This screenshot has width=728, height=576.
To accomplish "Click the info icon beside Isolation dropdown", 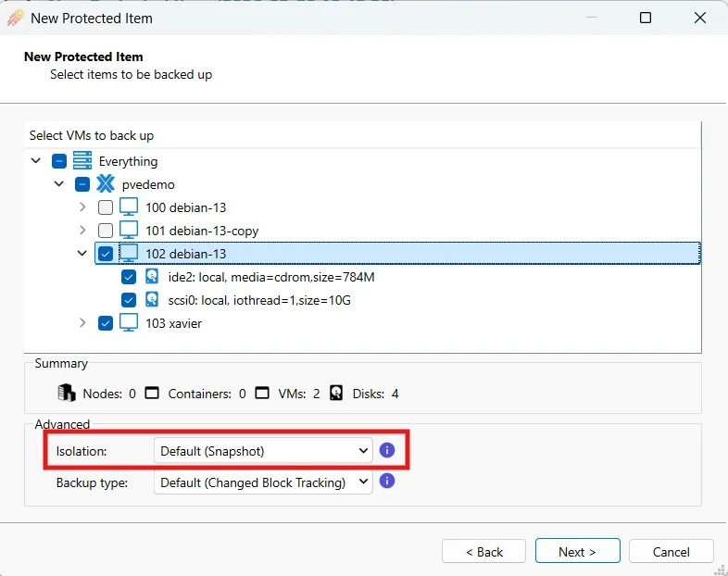I will click(x=387, y=451).
